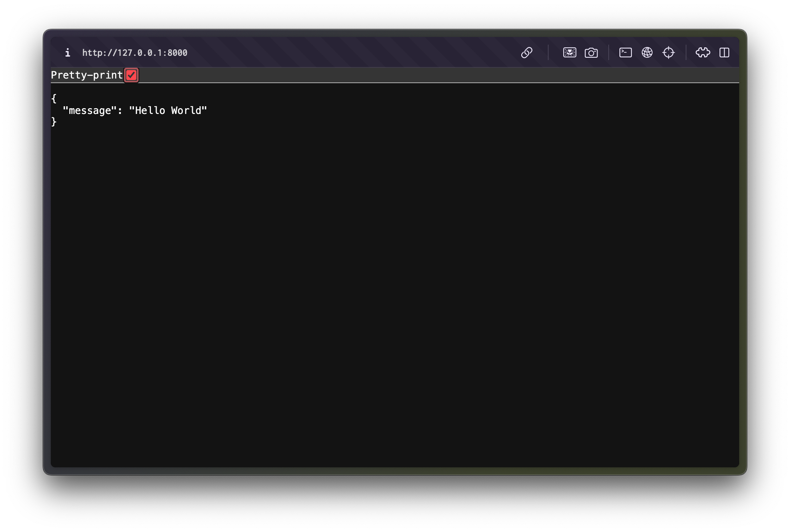
Task: Click the empty area below the JSON
Action: click(385, 269)
